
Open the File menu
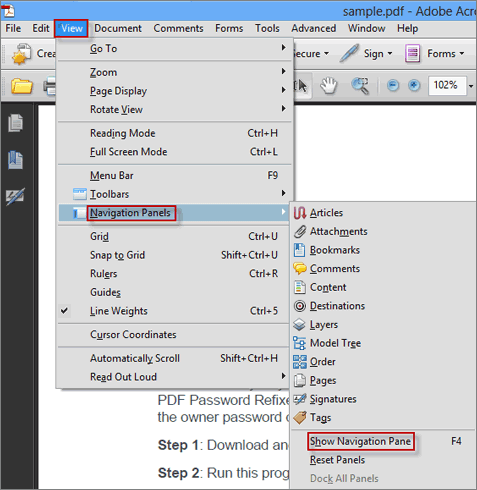click(x=13, y=28)
